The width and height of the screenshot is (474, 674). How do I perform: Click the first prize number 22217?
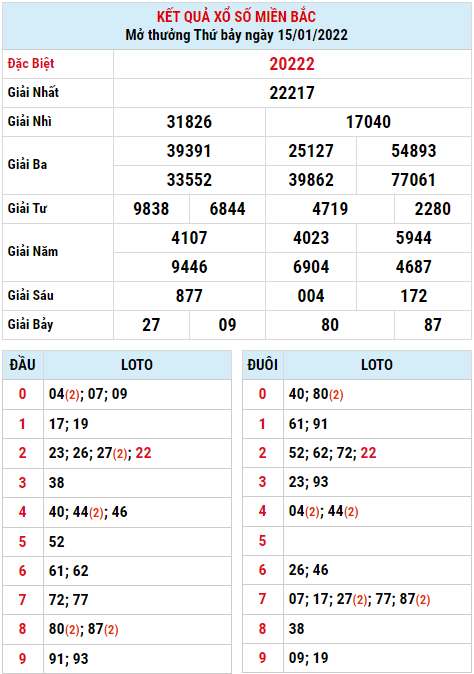point(292,93)
